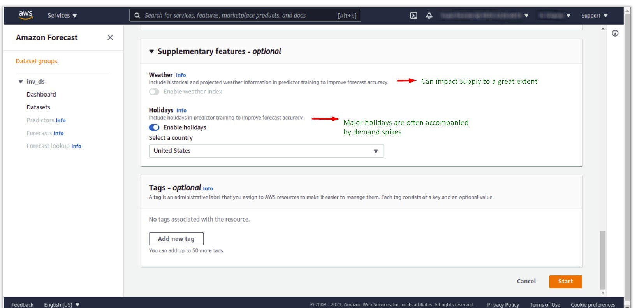Open the region selector dropdown
644x308 pixels.
click(x=554, y=16)
